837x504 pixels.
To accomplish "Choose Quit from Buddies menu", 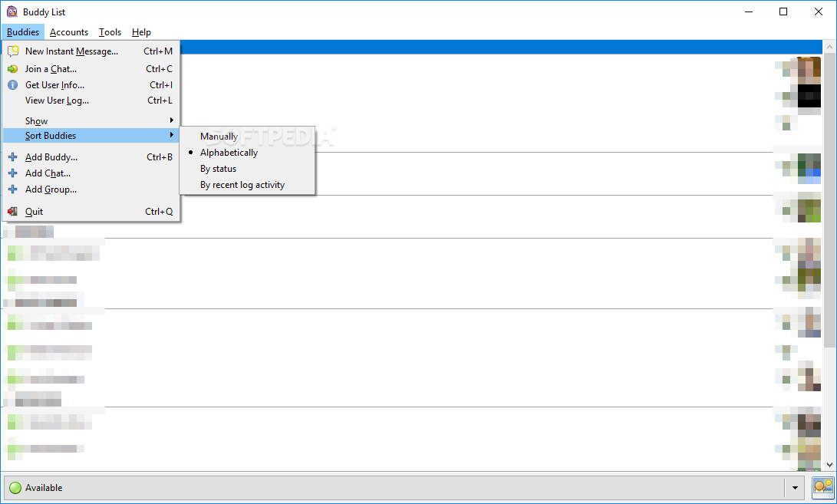I will pos(91,212).
